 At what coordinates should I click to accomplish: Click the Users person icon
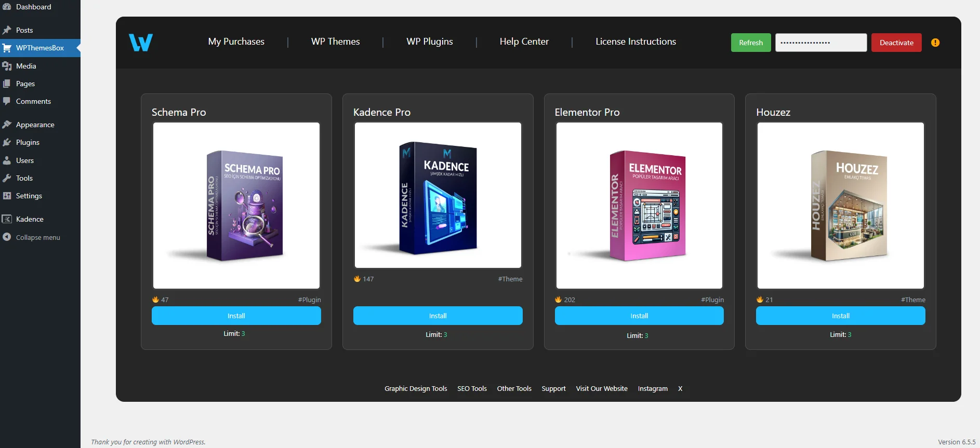(x=7, y=160)
